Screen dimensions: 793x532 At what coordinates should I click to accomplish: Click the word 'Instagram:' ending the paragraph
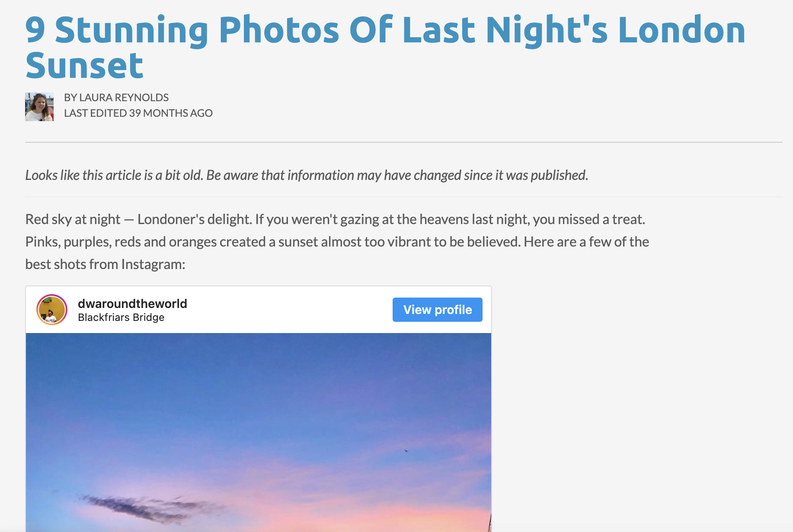point(153,264)
